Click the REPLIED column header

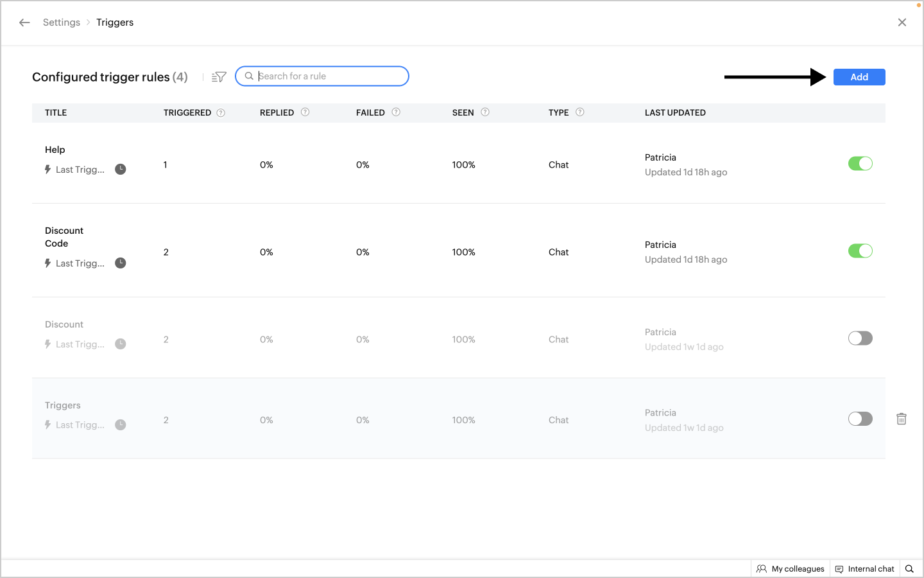pos(277,112)
